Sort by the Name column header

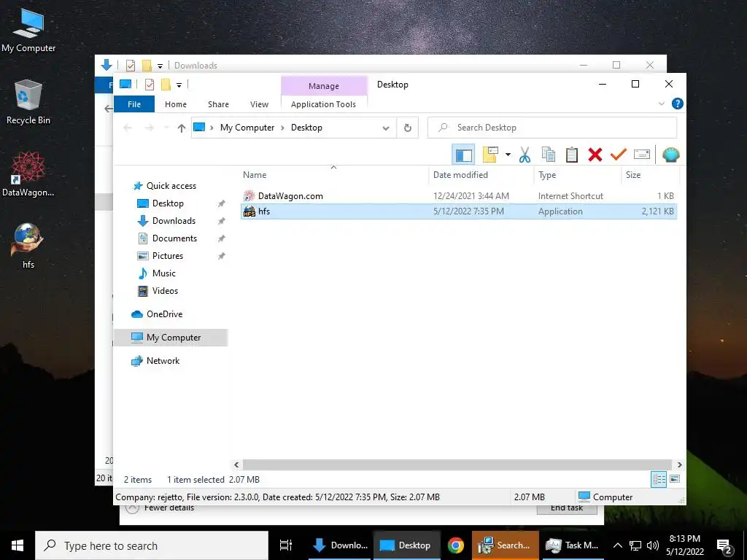[333, 175]
